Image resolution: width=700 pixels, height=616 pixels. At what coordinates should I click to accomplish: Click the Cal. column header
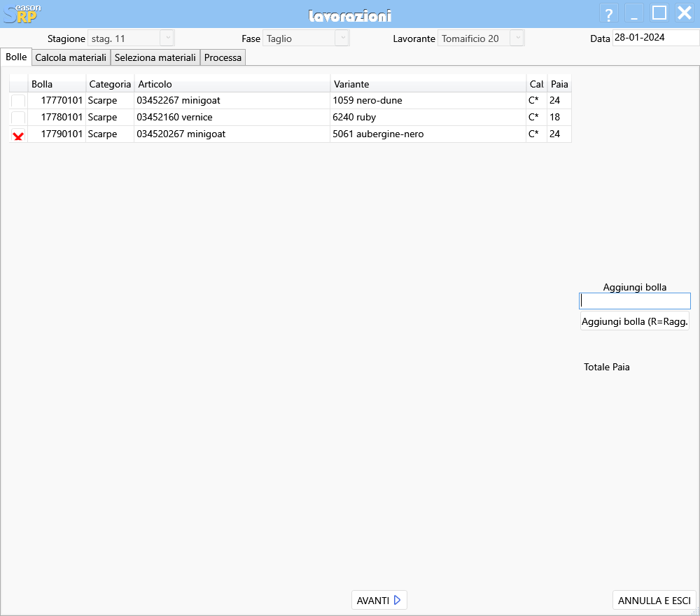(537, 84)
